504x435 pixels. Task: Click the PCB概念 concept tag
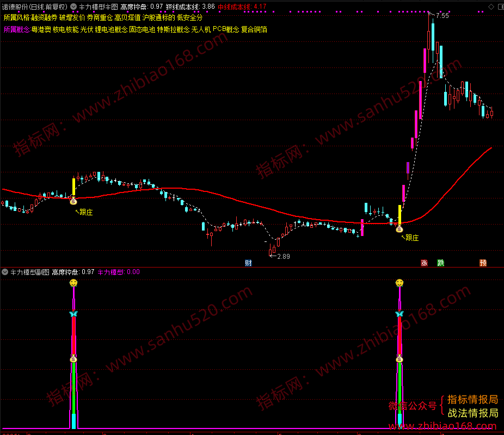226,29
